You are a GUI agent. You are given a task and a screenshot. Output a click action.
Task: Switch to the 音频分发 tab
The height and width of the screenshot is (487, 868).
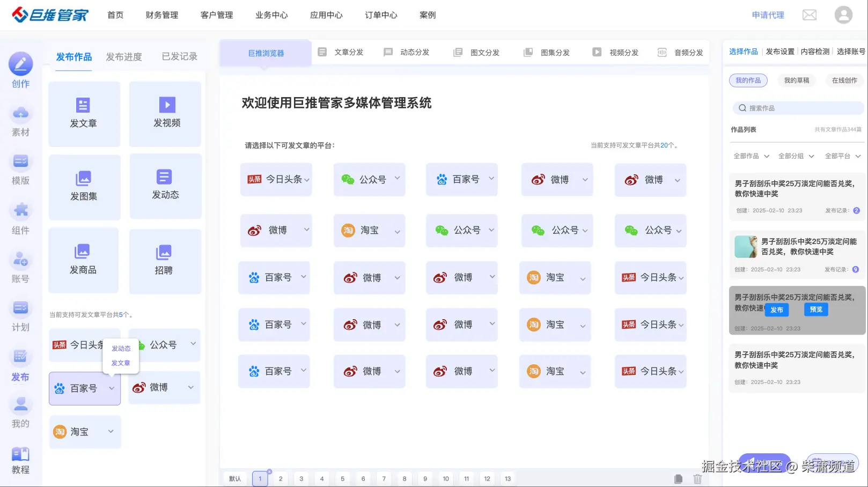coord(680,53)
